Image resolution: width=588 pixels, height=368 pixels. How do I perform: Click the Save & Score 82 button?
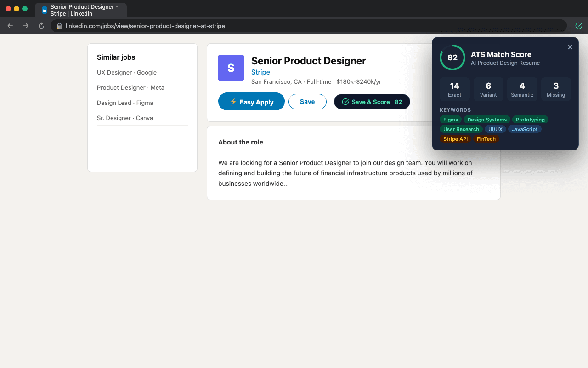[372, 102]
